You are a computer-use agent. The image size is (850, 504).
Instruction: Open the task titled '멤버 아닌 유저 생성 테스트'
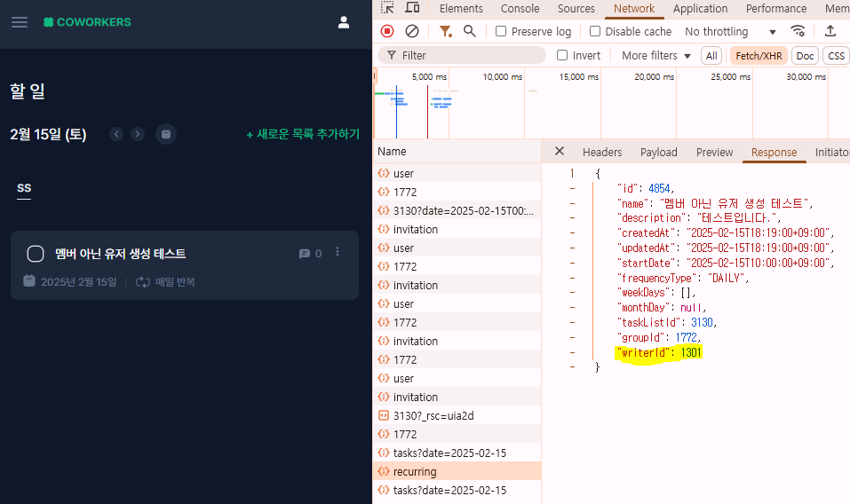click(x=120, y=254)
